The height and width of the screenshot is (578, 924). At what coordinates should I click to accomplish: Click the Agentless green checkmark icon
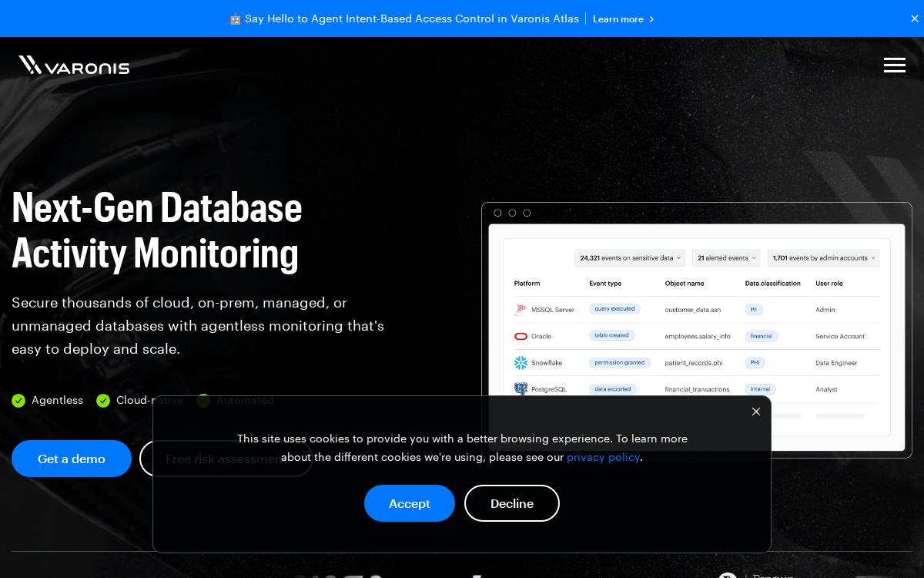pyautogui.click(x=18, y=401)
